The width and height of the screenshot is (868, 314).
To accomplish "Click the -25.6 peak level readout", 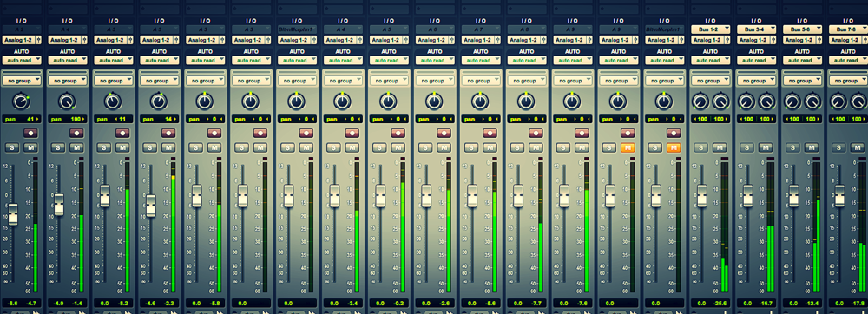I will [720, 303].
